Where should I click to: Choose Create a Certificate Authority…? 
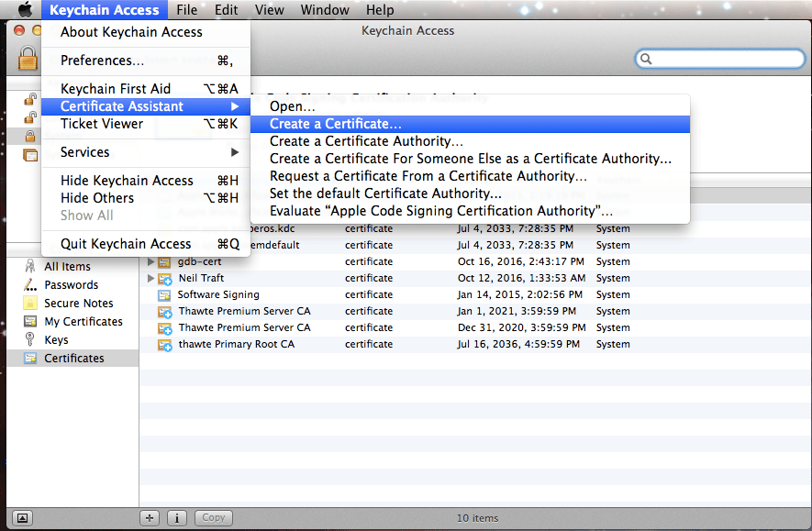470,141
